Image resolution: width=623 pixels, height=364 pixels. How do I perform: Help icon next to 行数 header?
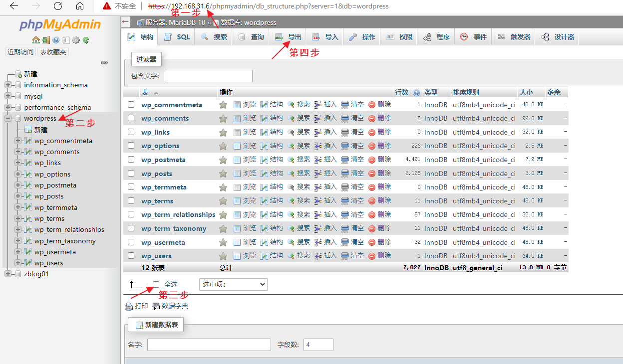(x=416, y=93)
